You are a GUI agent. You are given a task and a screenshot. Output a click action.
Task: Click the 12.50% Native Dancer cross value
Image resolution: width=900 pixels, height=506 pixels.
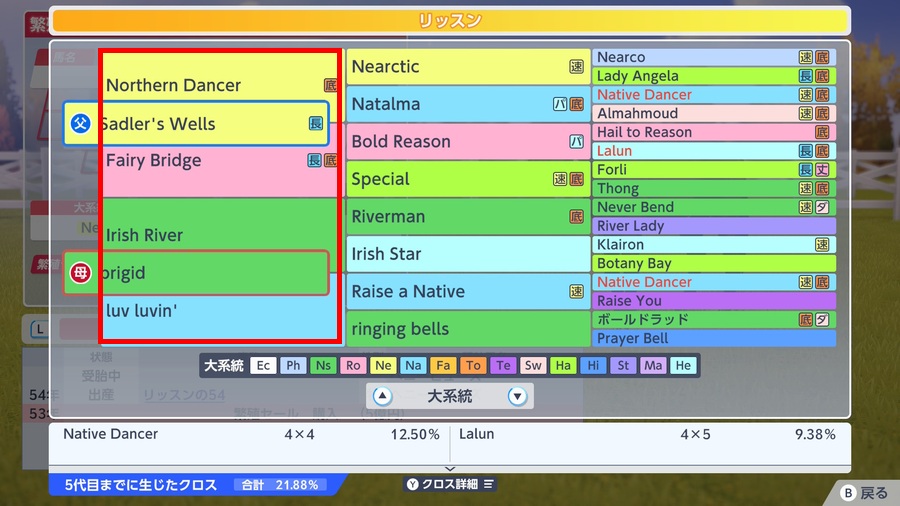415,434
